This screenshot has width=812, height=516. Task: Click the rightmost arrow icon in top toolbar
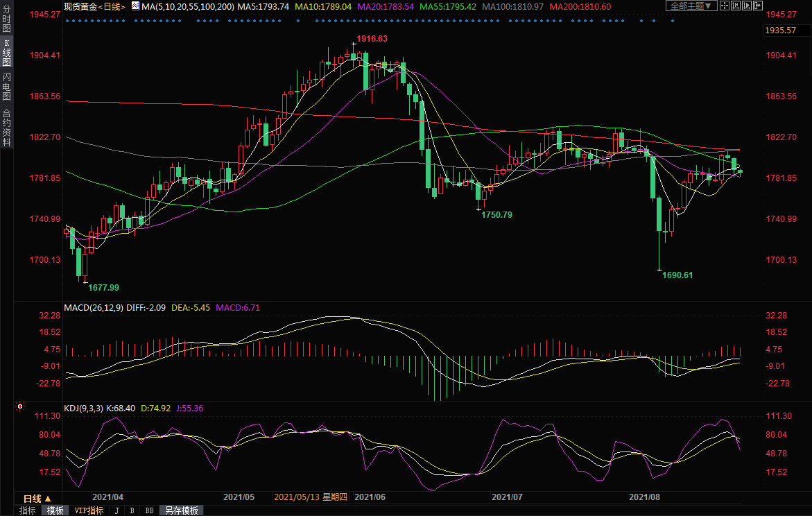pos(758,6)
